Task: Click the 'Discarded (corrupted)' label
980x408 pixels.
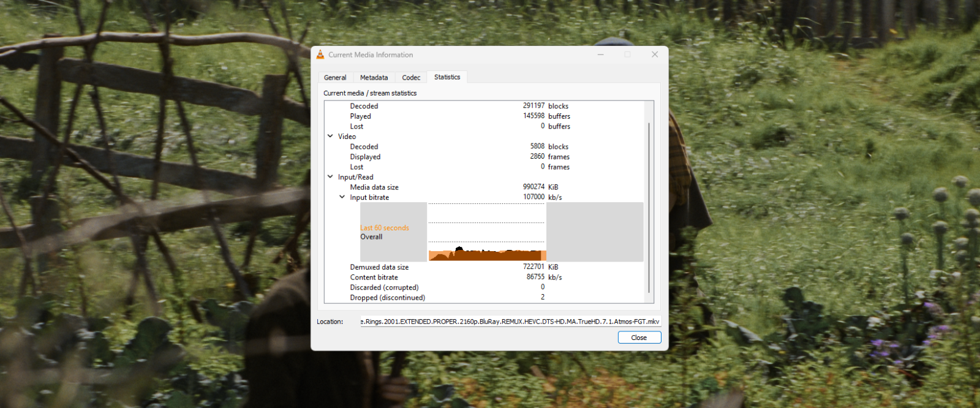Action: click(384, 287)
